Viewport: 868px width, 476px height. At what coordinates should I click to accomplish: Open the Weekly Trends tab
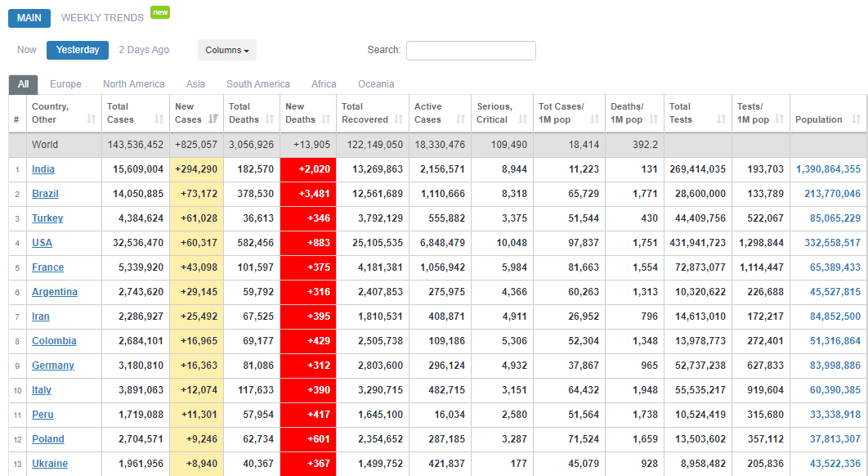click(102, 18)
